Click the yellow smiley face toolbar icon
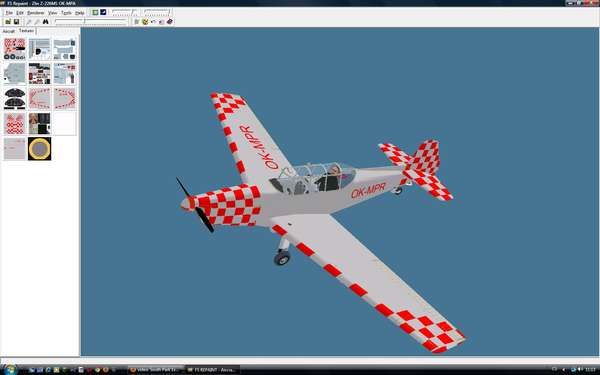The width and height of the screenshot is (600, 375). (x=145, y=22)
